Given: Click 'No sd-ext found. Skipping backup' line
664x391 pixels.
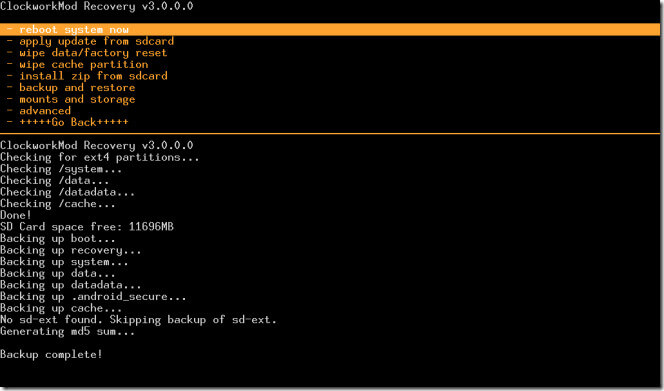Looking at the screenshot, I should [138, 319].
